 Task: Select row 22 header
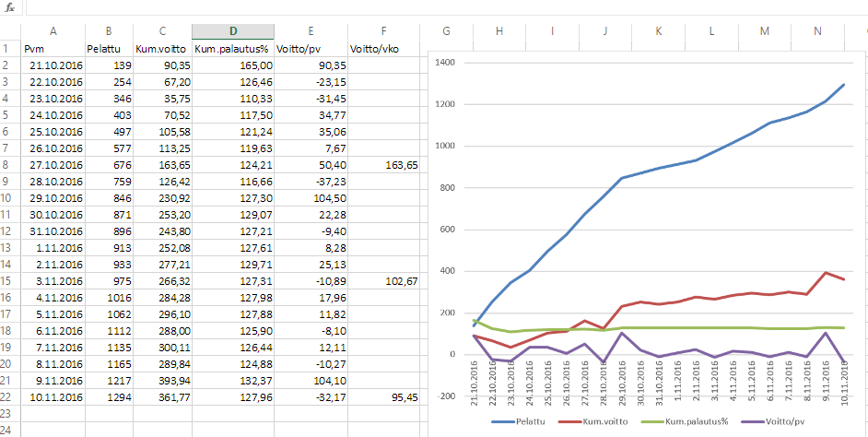coord(10,397)
